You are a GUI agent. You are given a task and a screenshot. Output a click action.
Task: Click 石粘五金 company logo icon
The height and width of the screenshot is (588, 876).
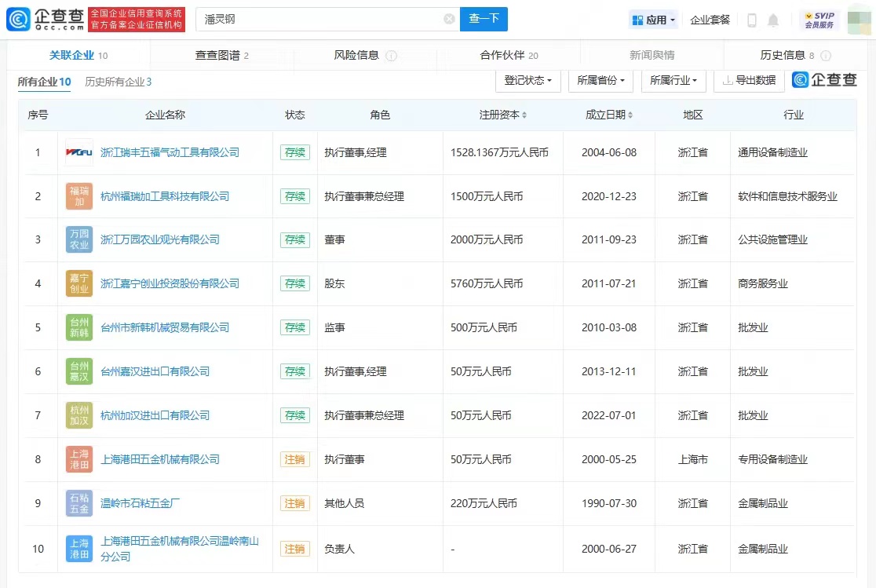[78, 503]
